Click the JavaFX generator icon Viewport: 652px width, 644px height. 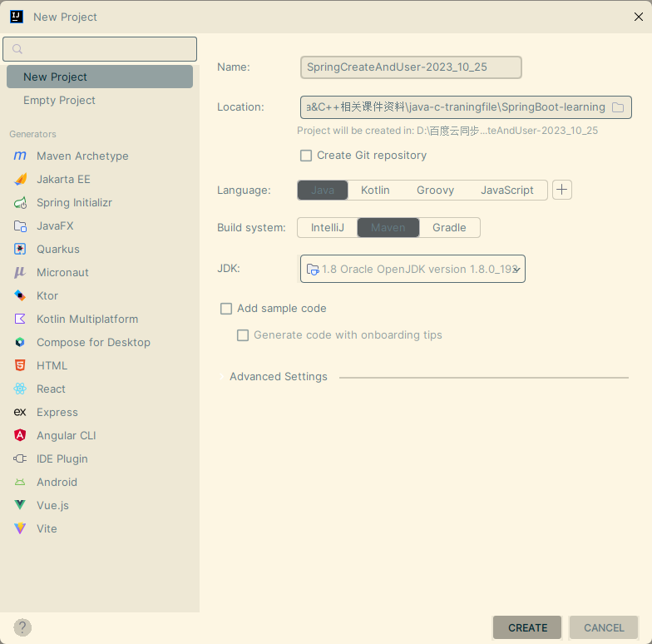pyautogui.click(x=20, y=226)
